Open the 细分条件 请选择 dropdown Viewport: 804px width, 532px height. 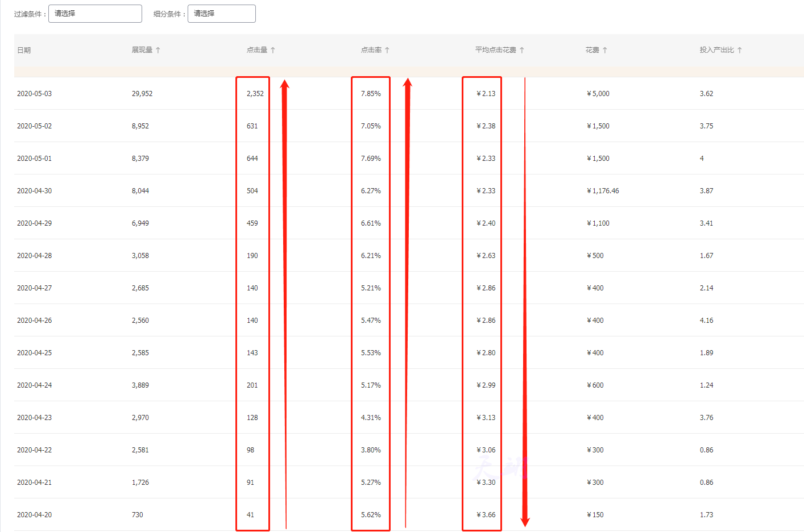point(222,14)
